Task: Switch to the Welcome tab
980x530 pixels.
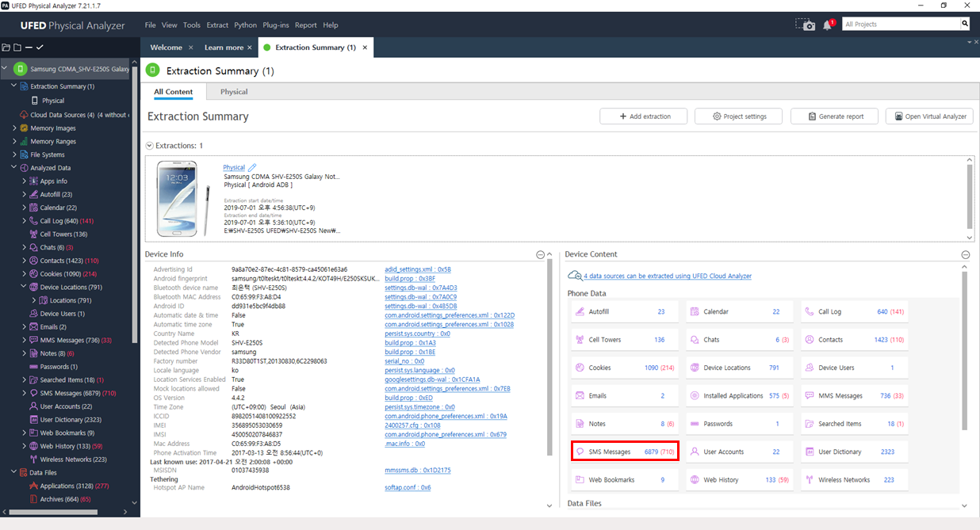Action: point(167,48)
